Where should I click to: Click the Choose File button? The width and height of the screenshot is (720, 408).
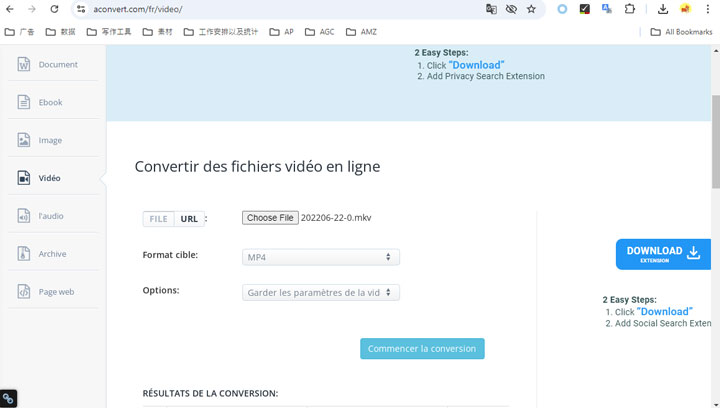[270, 218]
